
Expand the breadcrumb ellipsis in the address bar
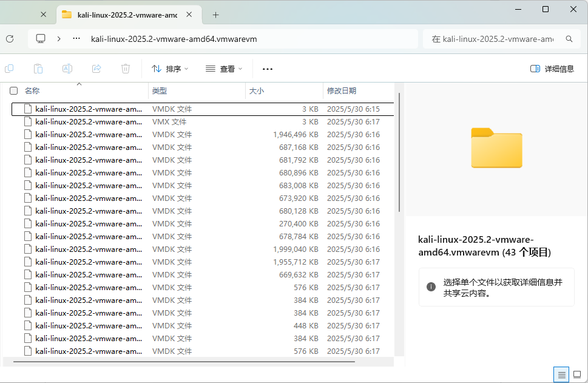coord(75,38)
